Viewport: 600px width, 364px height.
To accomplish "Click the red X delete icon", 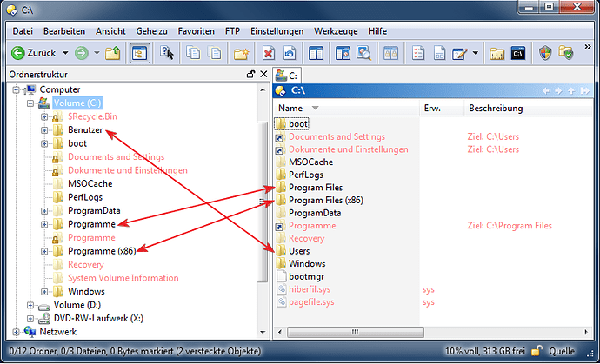I will [269, 53].
